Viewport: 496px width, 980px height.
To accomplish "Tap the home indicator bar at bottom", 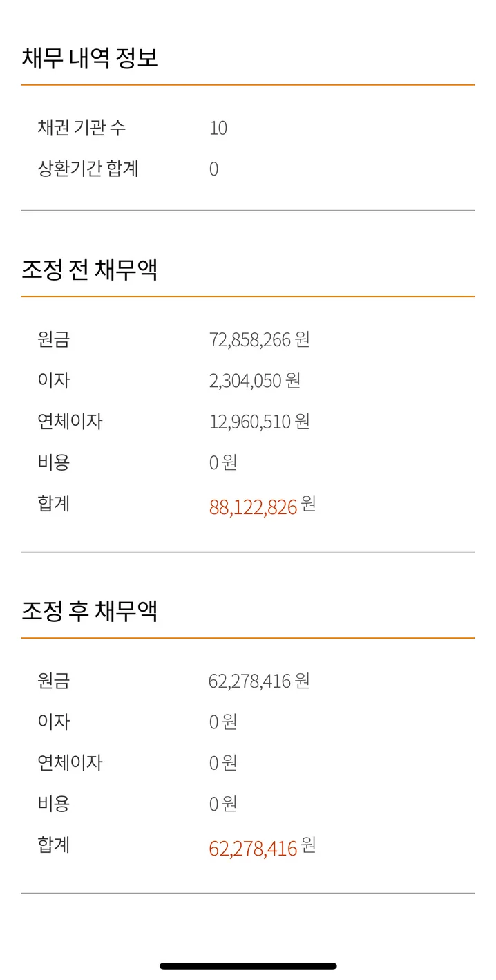I will pos(248,966).
